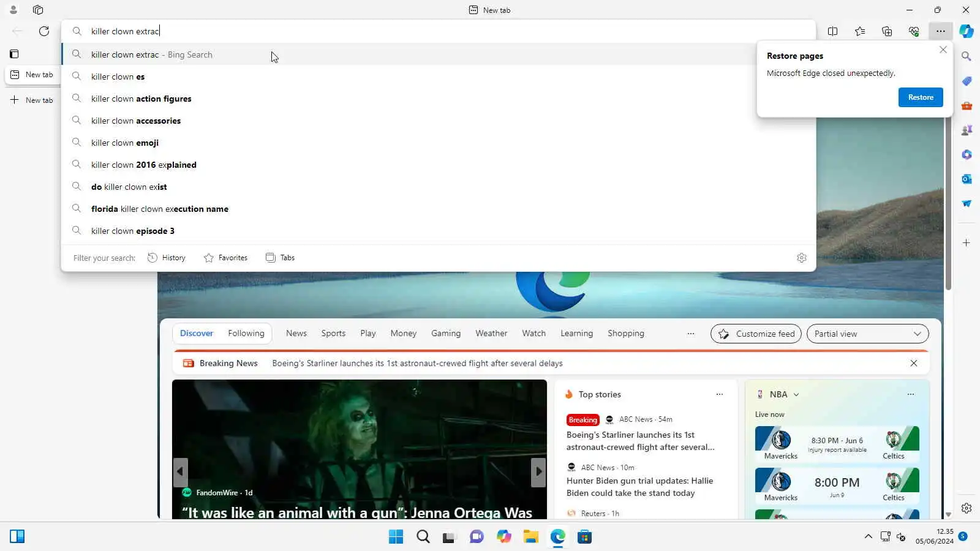Open the Weather feed category

(x=491, y=334)
